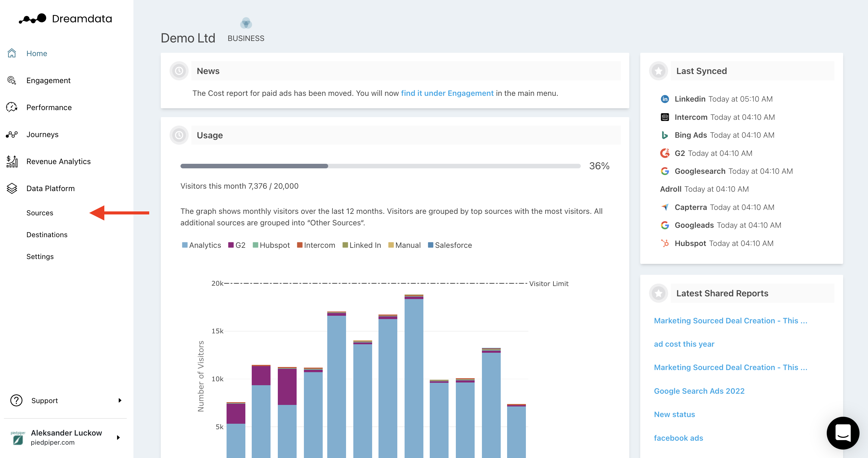Click the Data Platform layers icon
Screen dimensions: 868x458
[12, 188]
